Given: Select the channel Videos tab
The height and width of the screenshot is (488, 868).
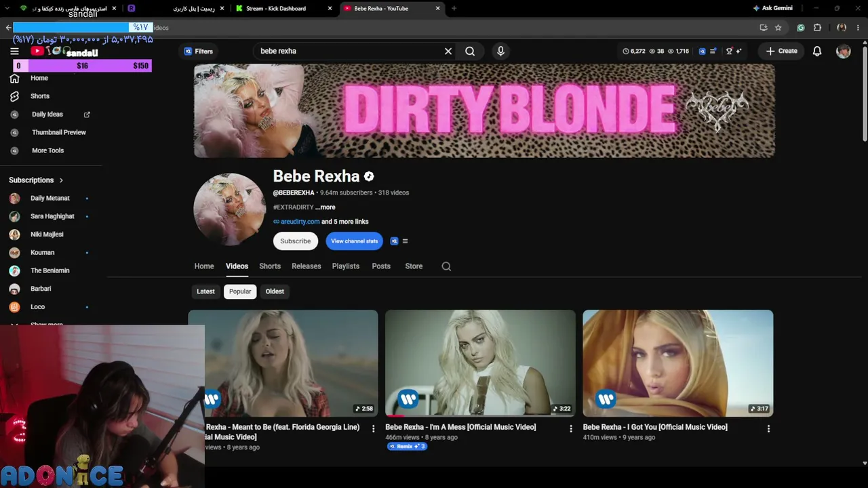Looking at the screenshot, I should [237, 266].
